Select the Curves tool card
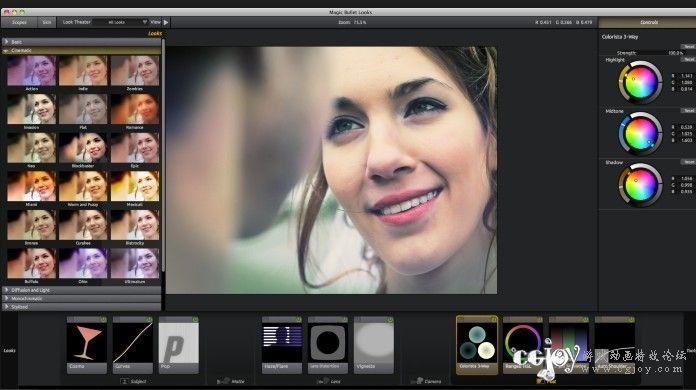 [133, 345]
